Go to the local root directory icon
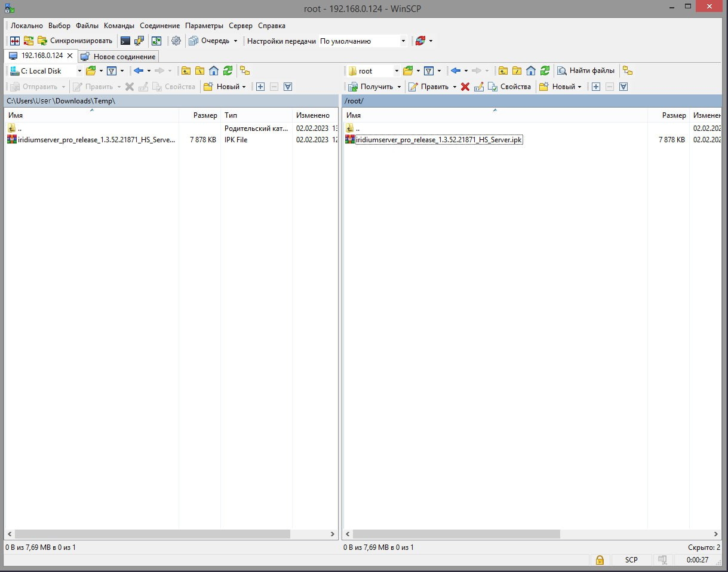The height and width of the screenshot is (572, 728). click(x=199, y=71)
